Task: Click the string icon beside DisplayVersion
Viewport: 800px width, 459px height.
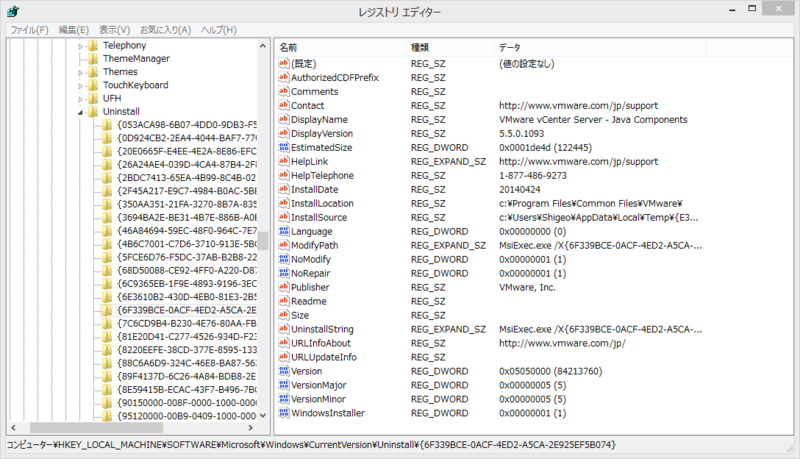Action: pyautogui.click(x=284, y=133)
